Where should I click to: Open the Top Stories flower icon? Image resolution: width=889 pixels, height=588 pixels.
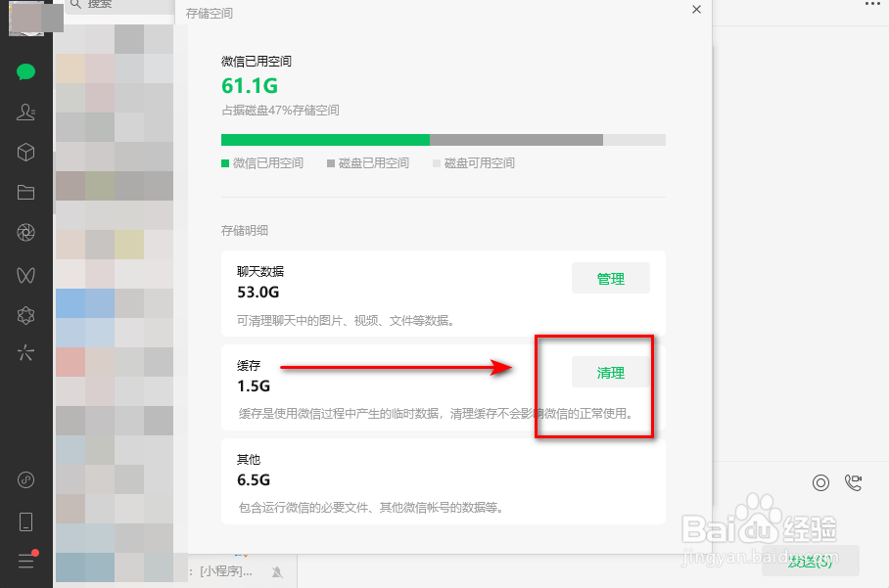point(26,316)
